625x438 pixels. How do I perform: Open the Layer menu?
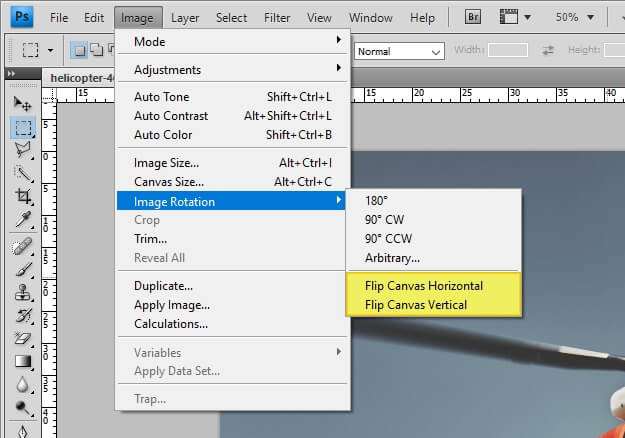coord(185,18)
